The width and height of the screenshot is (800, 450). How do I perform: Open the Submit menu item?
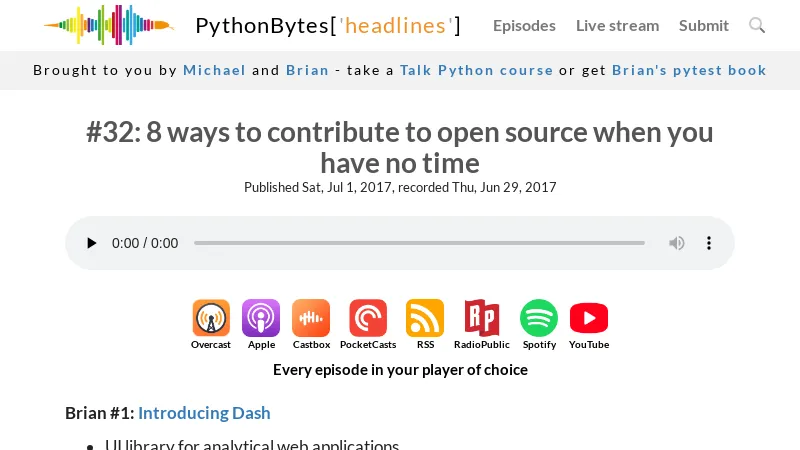click(x=704, y=26)
